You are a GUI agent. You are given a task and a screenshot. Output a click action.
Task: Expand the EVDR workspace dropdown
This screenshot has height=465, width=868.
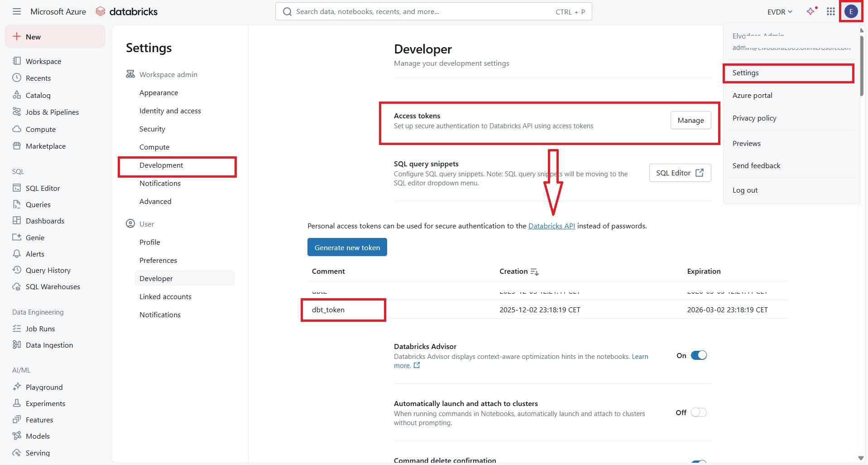coord(779,12)
